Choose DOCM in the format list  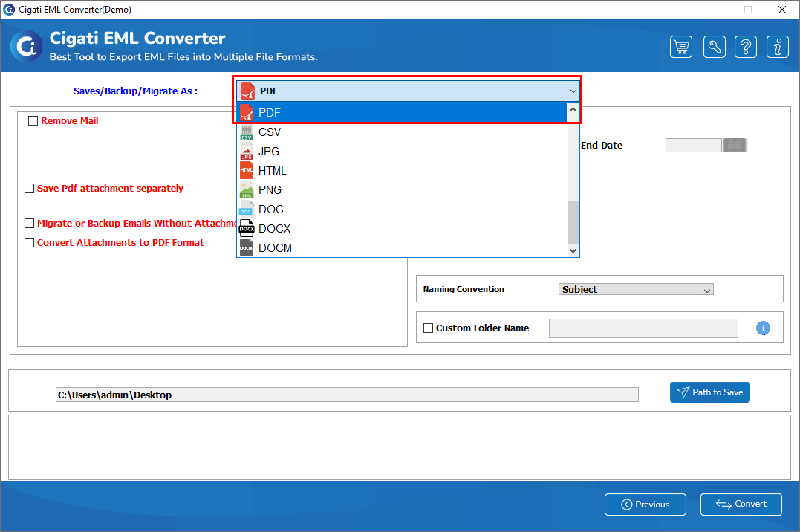(402, 248)
